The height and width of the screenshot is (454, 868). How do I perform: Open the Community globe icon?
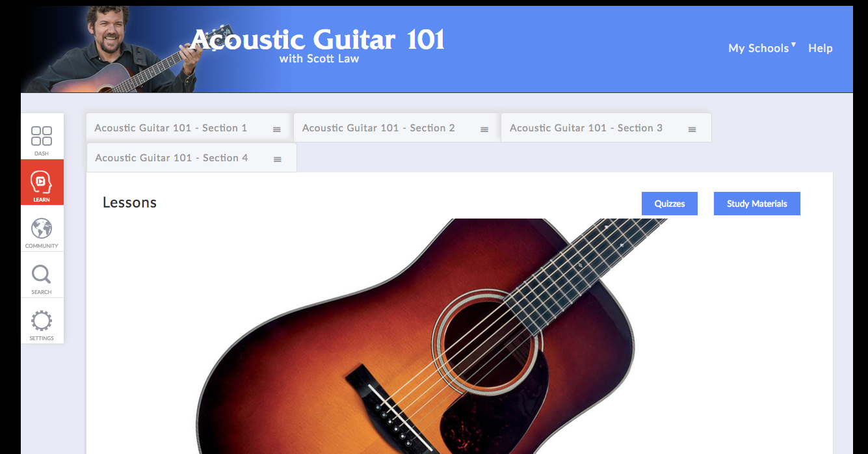tap(42, 229)
